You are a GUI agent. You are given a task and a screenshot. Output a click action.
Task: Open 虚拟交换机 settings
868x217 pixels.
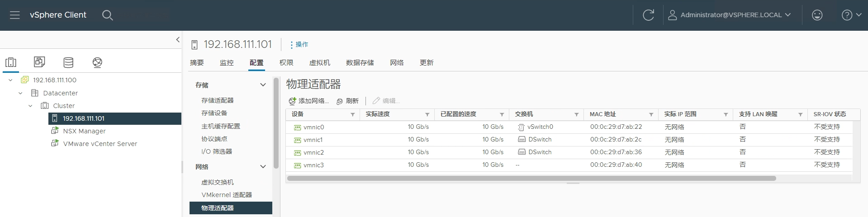218,182
